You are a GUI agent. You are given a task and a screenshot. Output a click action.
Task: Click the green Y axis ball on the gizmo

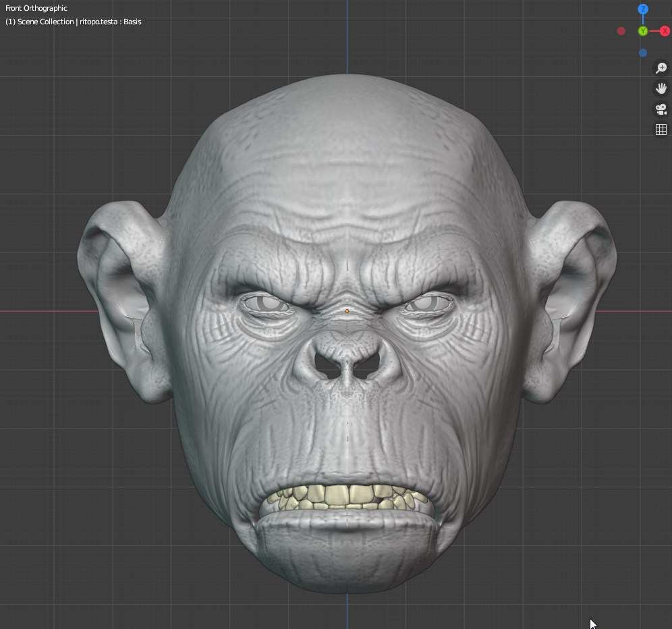pos(642,30)
